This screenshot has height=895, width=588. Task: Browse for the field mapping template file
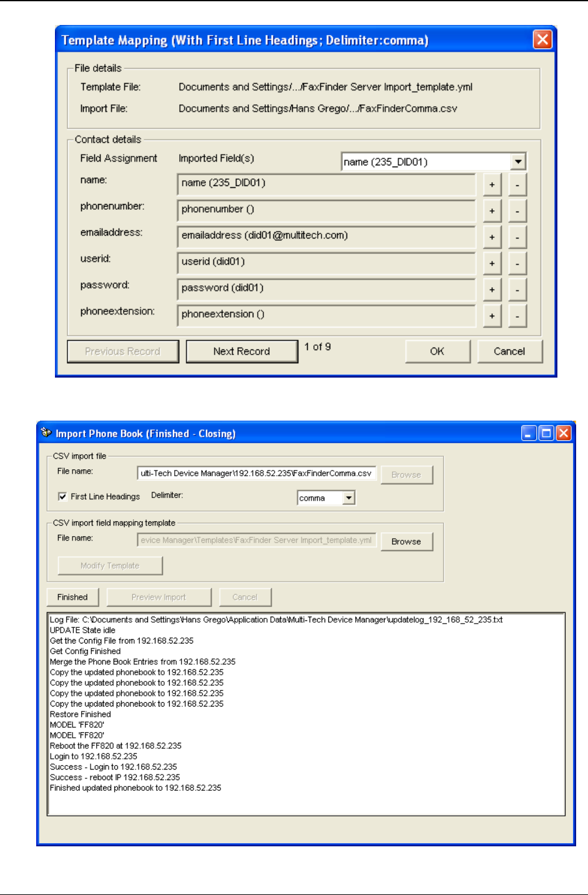pyautogui.click(x=406, y=541)
